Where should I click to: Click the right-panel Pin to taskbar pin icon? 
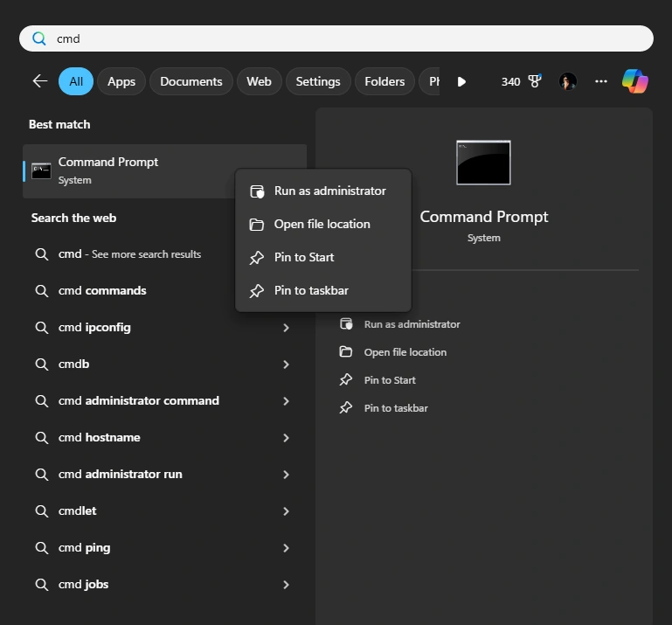point(345,407)
